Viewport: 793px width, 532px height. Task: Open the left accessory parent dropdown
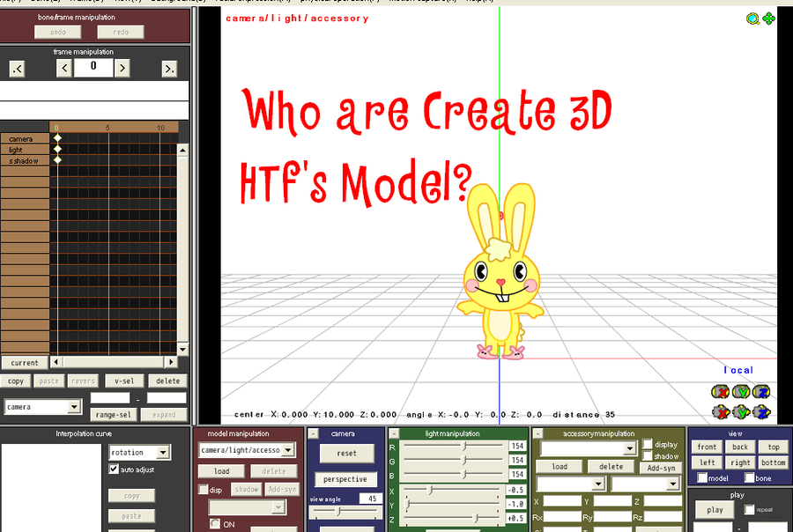[598, 484]
